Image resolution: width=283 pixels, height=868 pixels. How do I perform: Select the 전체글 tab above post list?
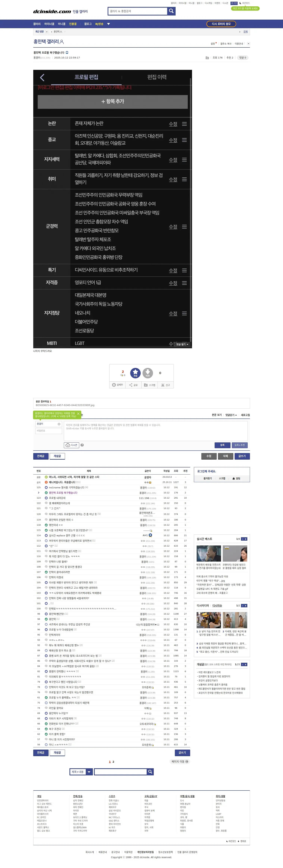tap(41, 456)
